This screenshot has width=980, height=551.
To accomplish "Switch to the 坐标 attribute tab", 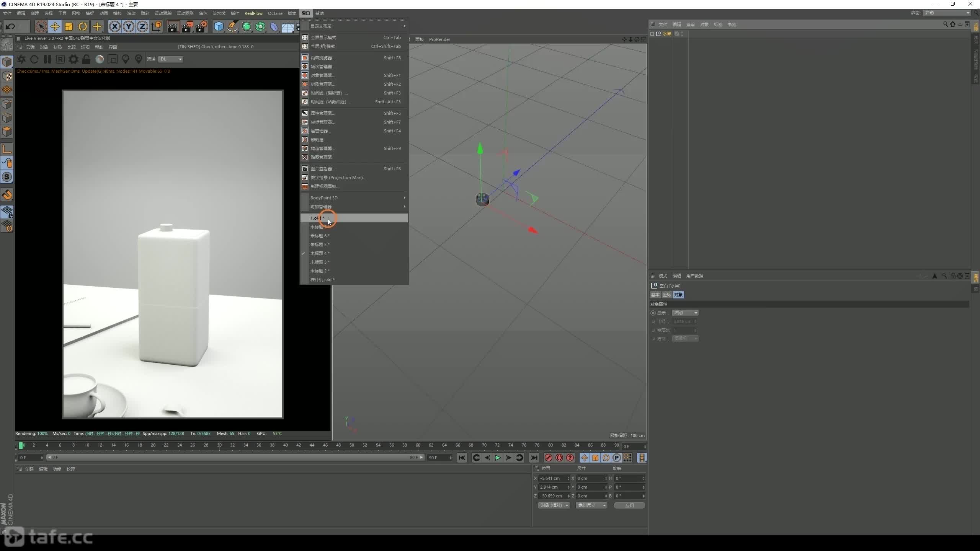I will click(667, 295).
